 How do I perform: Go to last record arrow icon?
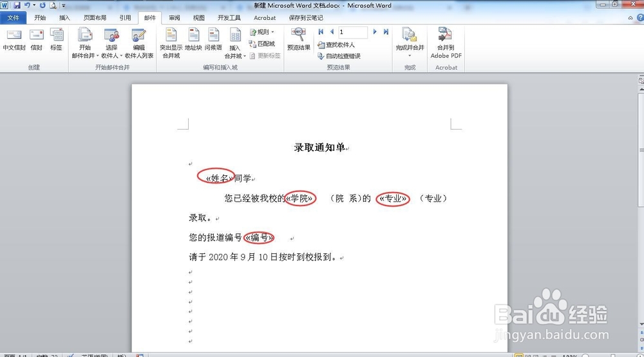pyautogui.click(x=386, y=32)
